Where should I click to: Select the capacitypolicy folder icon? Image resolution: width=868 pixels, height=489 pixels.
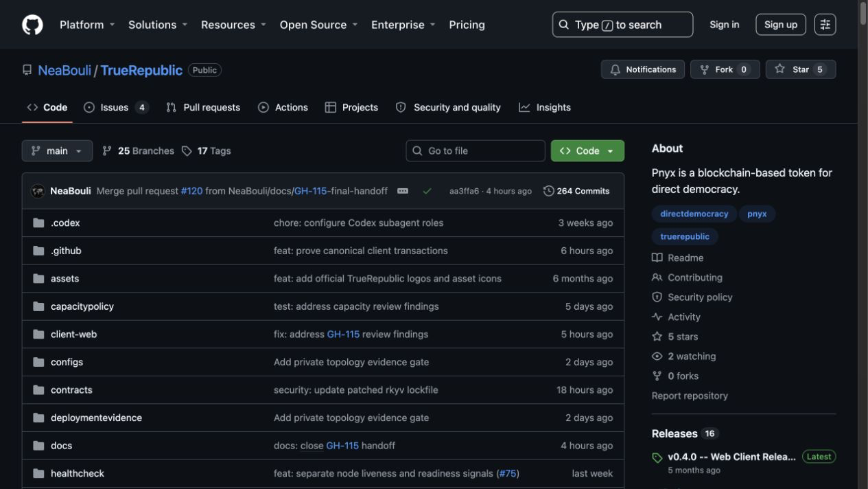coord(38,306)
